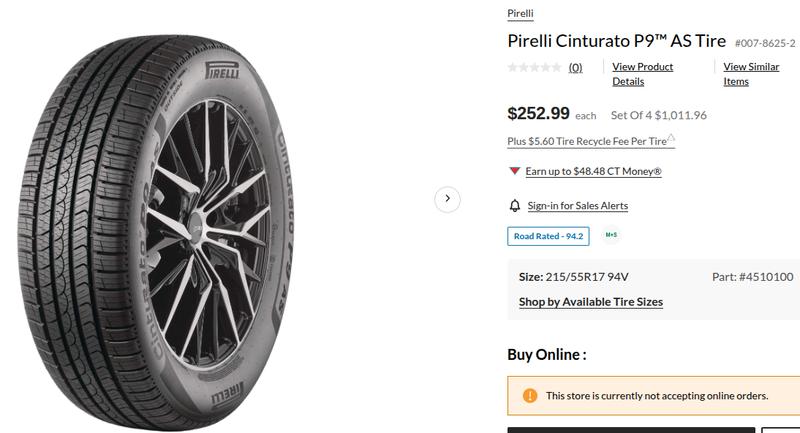This screenshot has height=433, width=800.
Task: Click the red CT Money triangle icon
Action: 514,171
